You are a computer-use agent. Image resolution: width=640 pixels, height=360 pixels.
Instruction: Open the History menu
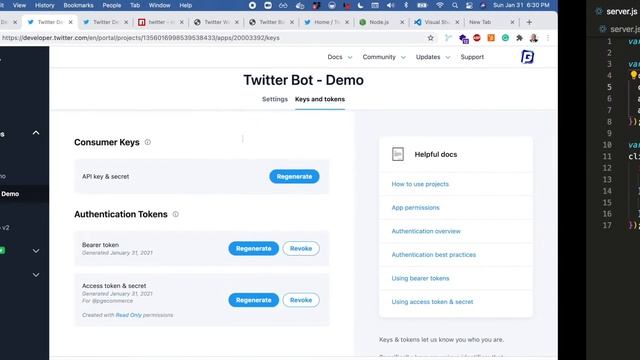pos(44,5)
